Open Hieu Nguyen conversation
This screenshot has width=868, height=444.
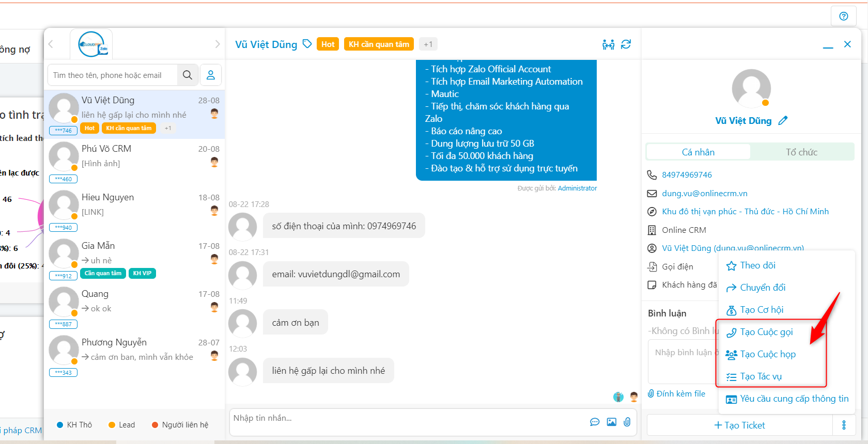pyautogui.click(x=134, y=212)
